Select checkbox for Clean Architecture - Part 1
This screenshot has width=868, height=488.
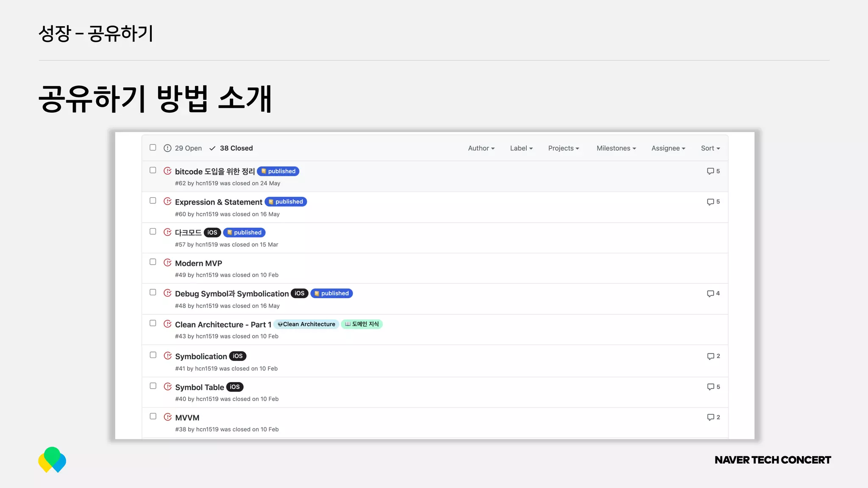(153, 323)
